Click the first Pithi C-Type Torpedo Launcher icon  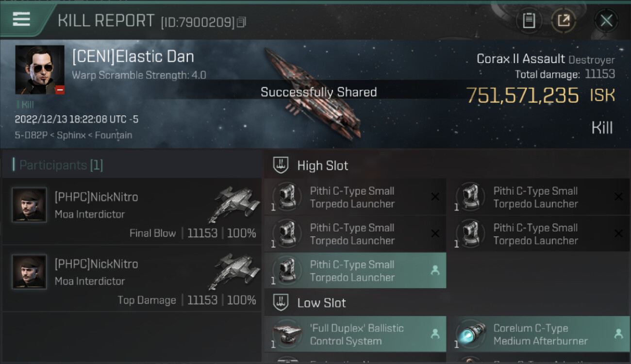pos(287,197)
